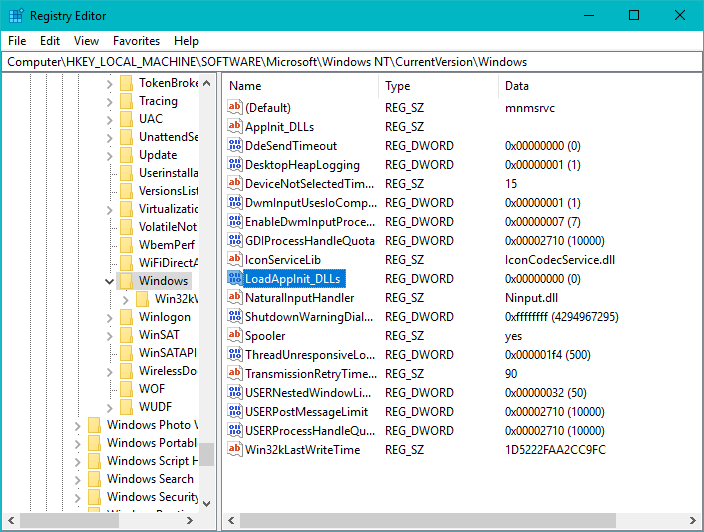Click the folder icon of the Windows key
This screenshot has height=532, width=704.
tap(127, 281)
